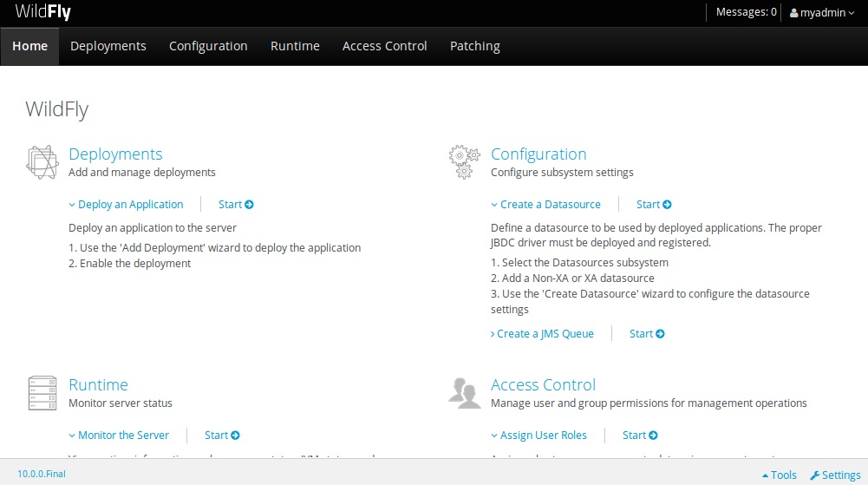The width and height of the screenshot is (868, 485).
Task: Collapse the Monitor the Server section
Action: (119, 436)
